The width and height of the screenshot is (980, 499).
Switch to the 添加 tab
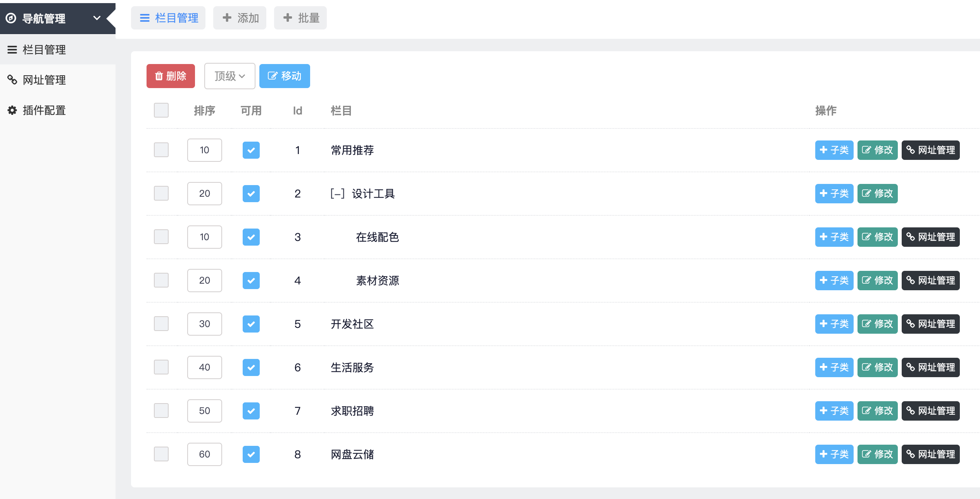click(x=240, y=18)
